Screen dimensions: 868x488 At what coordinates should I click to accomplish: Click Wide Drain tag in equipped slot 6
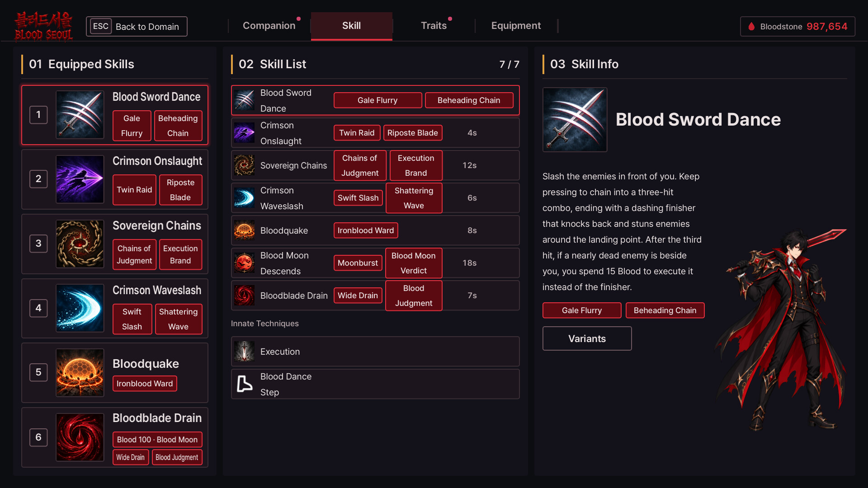[131, 457]
